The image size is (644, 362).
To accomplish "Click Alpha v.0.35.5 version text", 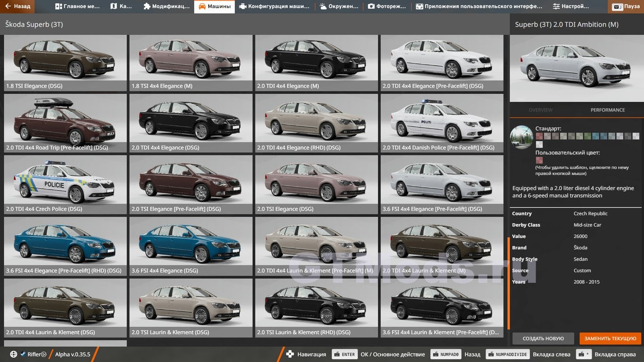I will [73, 354].
